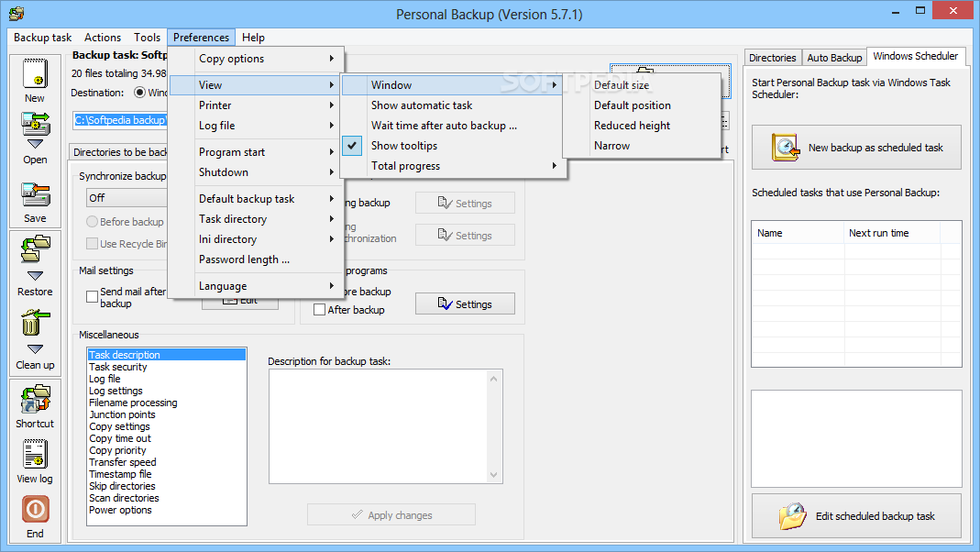
Task: Choose Default size from Window submenu
Action: [642, 85]
